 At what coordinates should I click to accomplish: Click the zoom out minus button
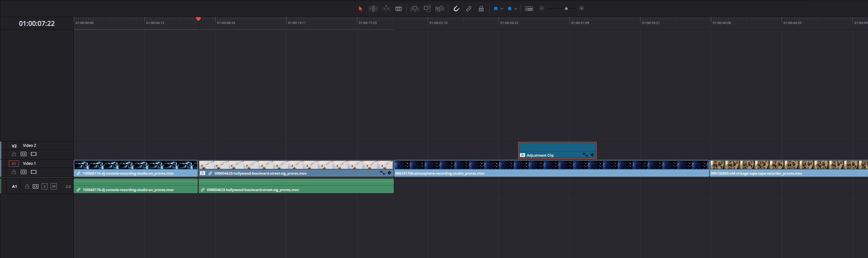point(542,9)
